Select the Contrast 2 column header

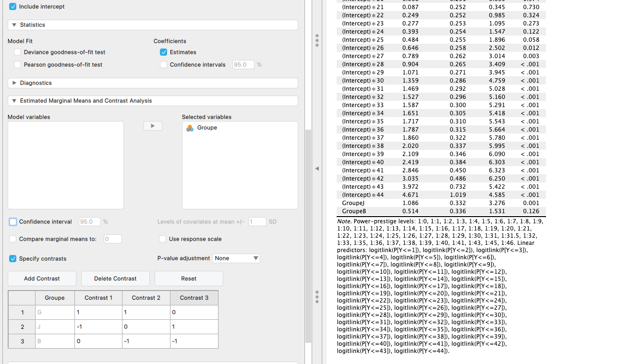[x=146, y=298]
